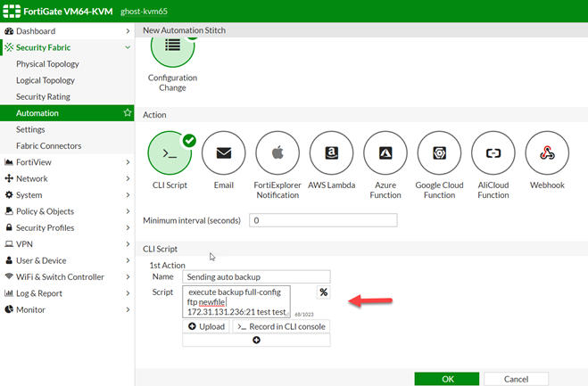Expand the User & Device chevron
This screenshot has width=588, height=386.
click(x=128, y=260)
